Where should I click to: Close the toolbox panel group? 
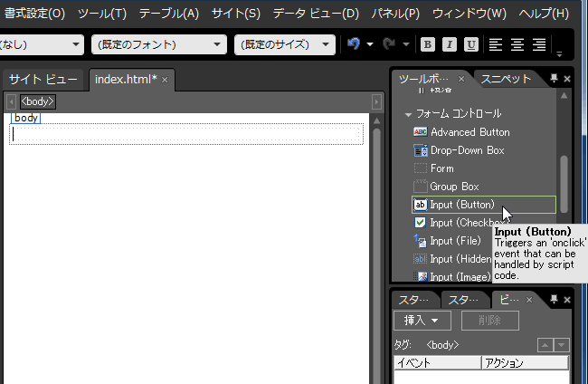click(x=567, y=79)
